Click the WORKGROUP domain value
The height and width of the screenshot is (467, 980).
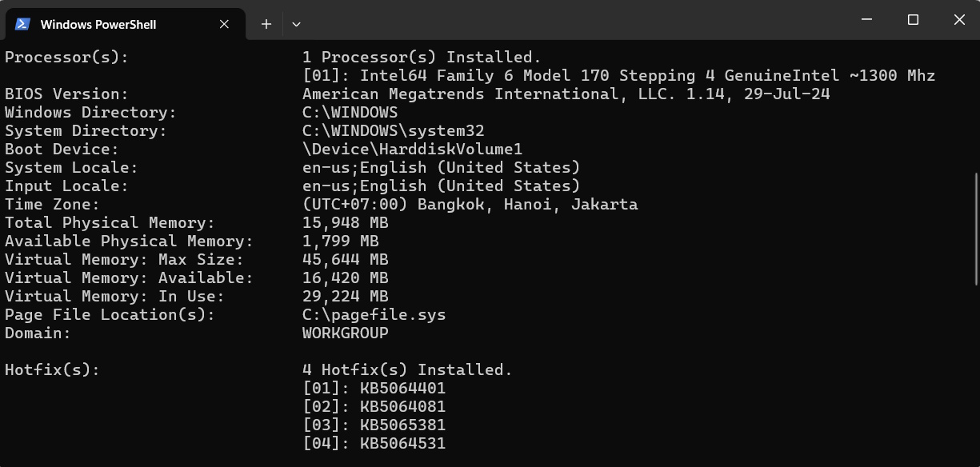[x=345, y=333]
